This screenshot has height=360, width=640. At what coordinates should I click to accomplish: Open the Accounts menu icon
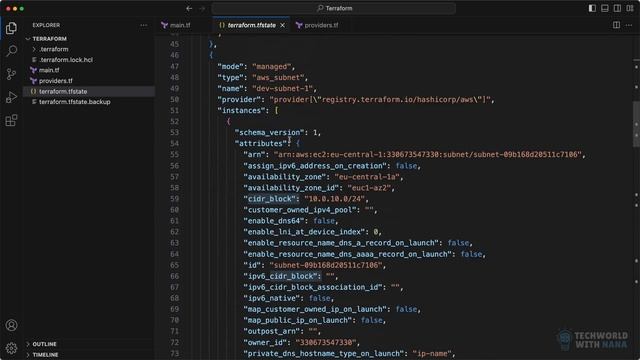click(x=11, y=325)
